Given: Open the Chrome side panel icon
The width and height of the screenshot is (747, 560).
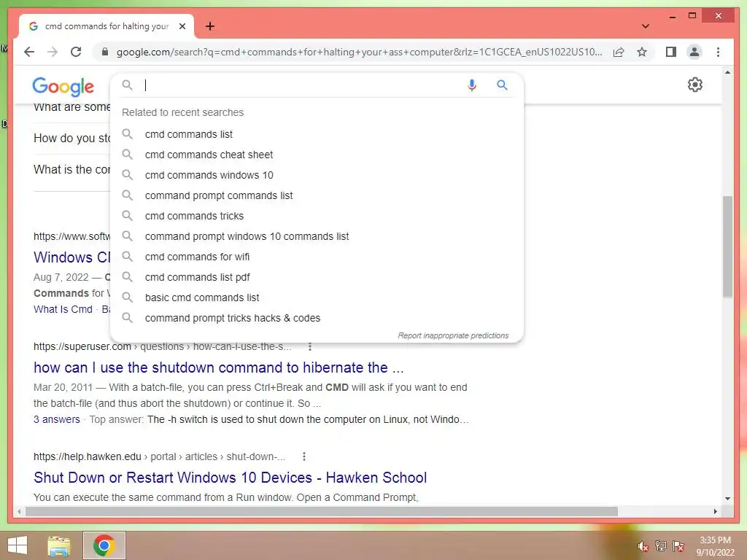Looking at the screenshot, I should [x=671, y=52].
